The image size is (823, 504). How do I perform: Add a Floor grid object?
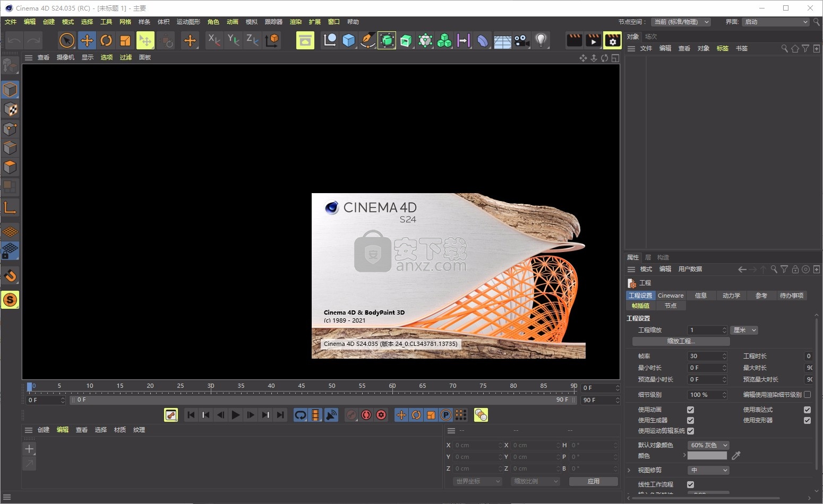[x=502, y=40]
